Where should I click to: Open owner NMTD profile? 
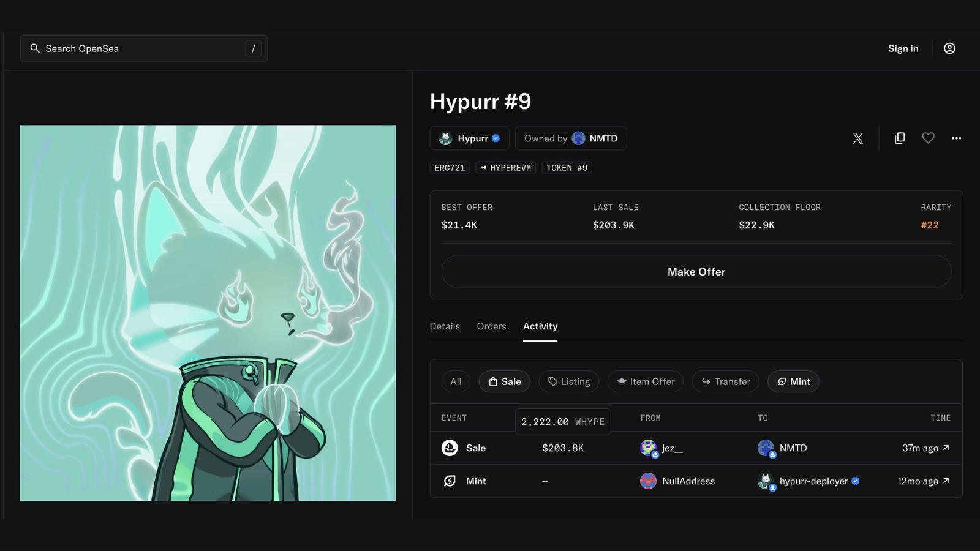[x=571, y=138]
